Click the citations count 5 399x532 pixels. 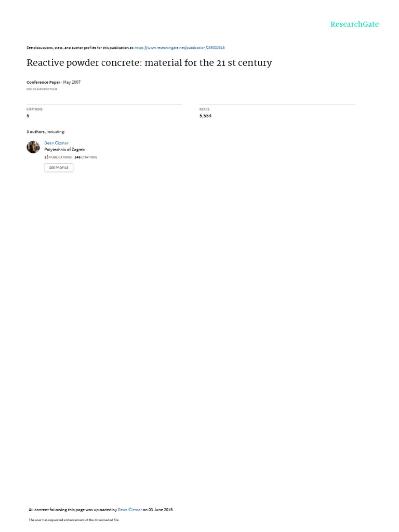(x=28, y=116)
